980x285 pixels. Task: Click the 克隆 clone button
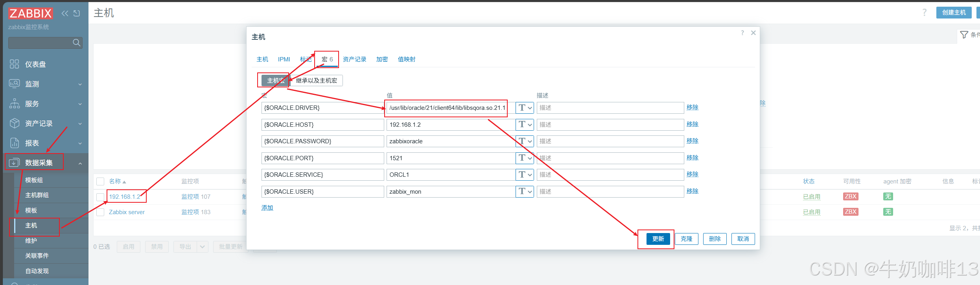pos(687,239)
